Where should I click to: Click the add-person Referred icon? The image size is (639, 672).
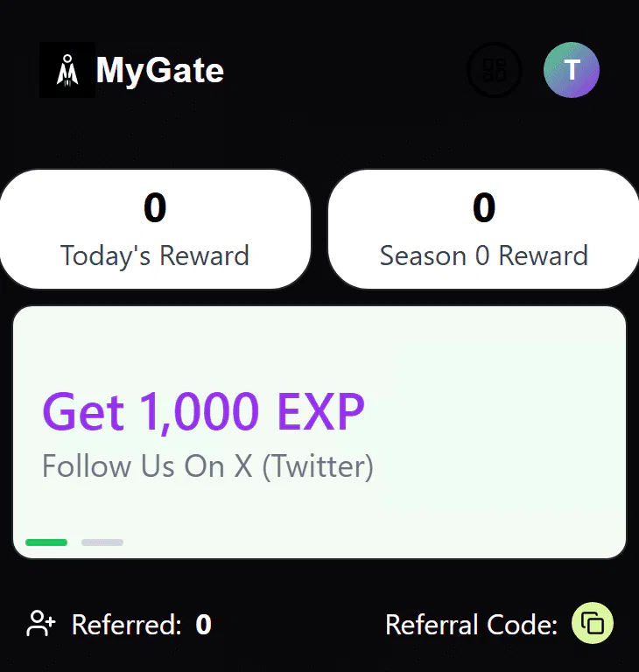41,624
